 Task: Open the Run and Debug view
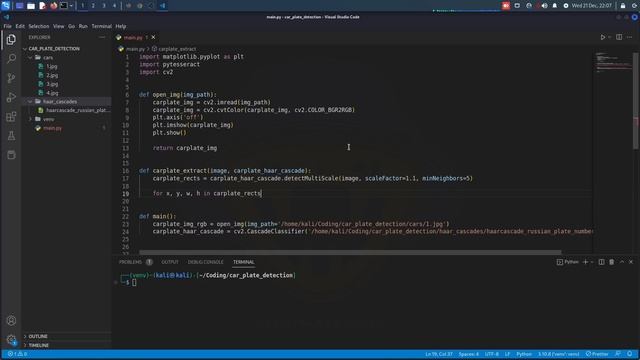[x=11, y=97]
